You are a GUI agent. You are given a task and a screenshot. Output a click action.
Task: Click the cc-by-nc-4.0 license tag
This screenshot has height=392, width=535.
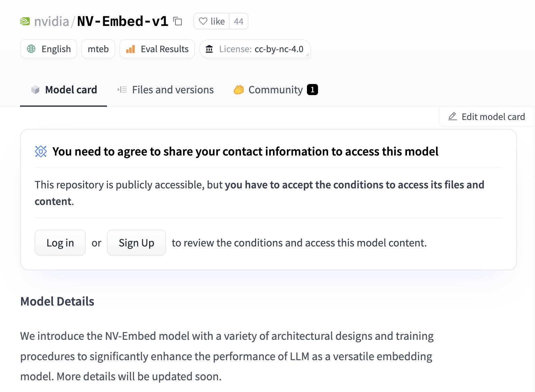click(x=279, y=49)
